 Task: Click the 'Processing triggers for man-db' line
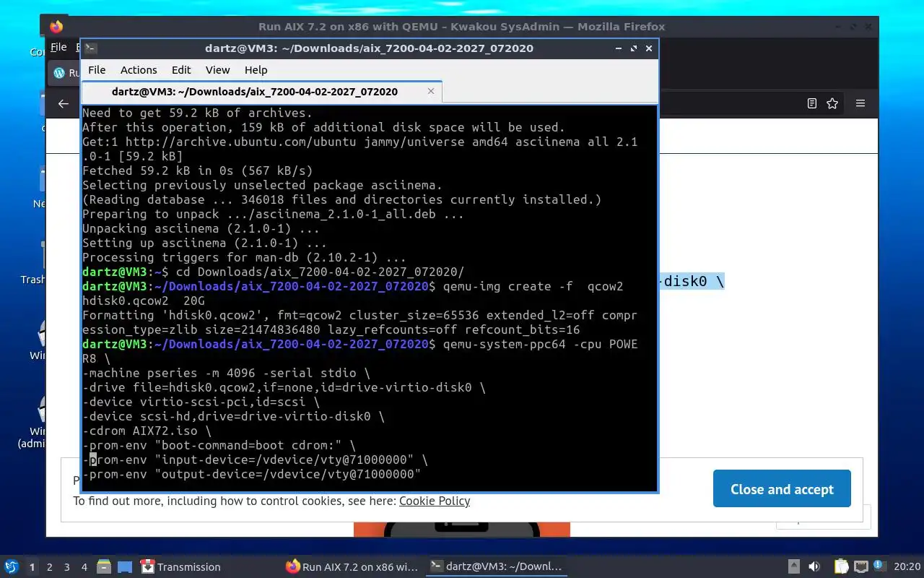click(244, 257)
